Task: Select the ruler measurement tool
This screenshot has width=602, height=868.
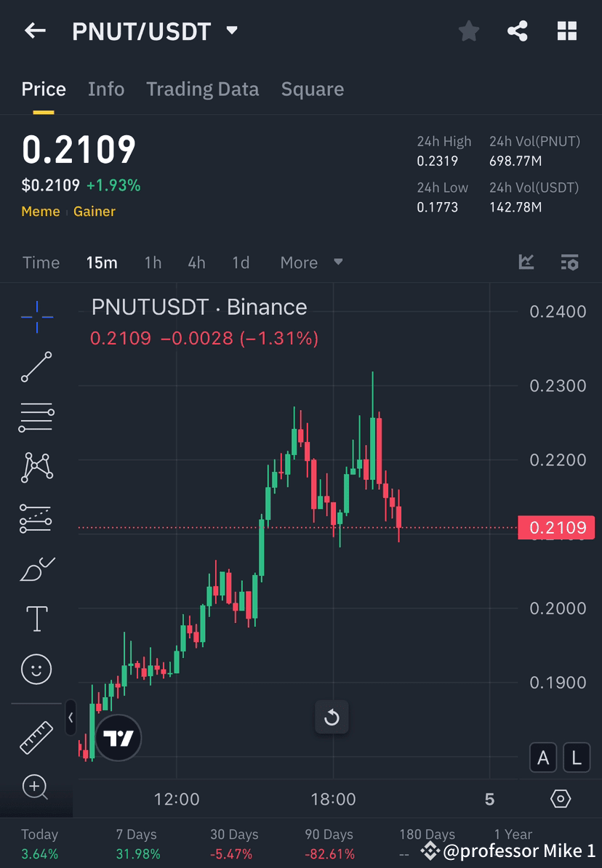Action: point(36,736)
